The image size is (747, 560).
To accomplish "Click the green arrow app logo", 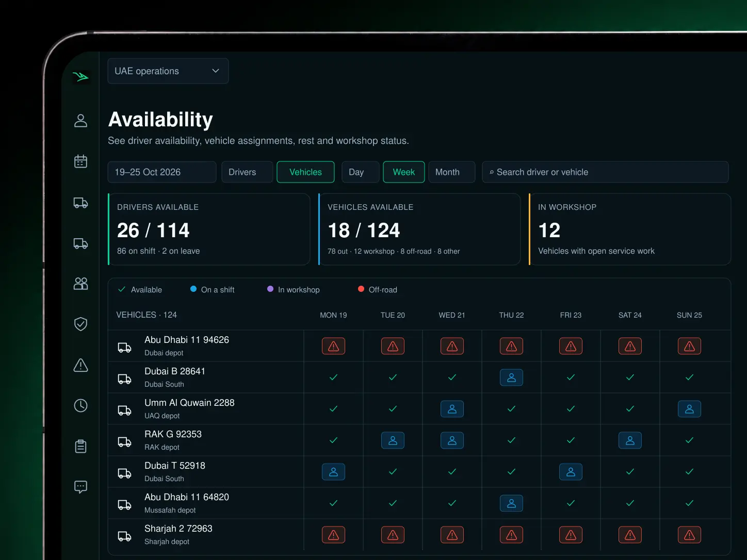I will pos(80,77).
